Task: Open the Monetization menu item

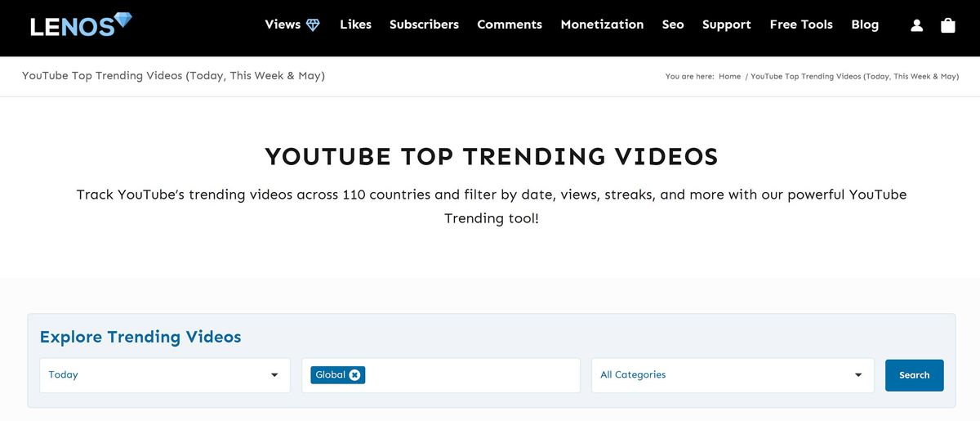Action: (602, 25)
